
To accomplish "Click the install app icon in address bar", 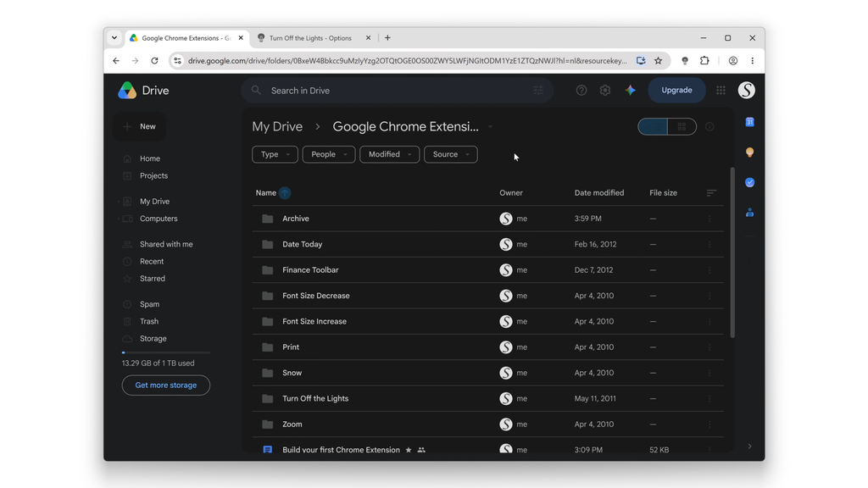I will (x=641, y=61).
